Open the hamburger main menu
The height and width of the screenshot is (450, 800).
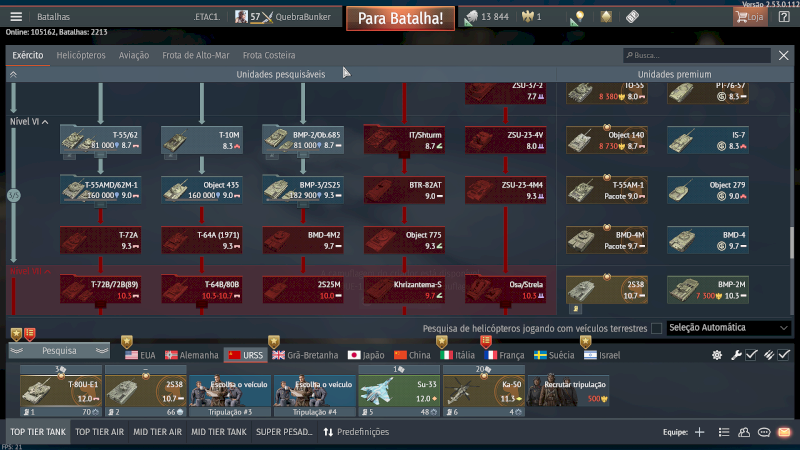(16, 17)
